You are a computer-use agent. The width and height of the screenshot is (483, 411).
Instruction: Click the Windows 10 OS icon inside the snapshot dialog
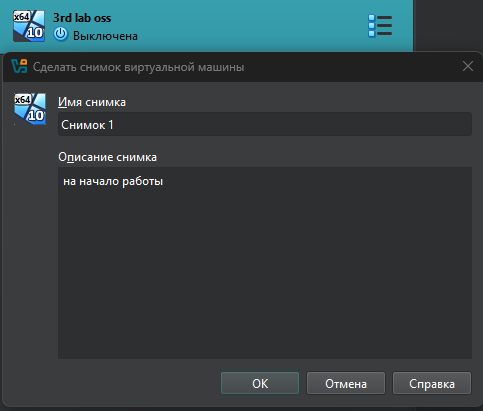(30, 109)
